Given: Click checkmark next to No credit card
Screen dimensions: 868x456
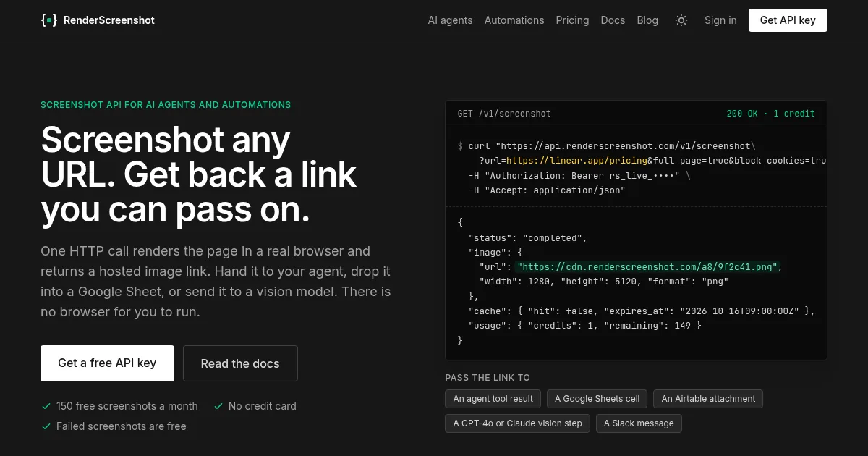Looking at the screenshot, I should [218, 406].
